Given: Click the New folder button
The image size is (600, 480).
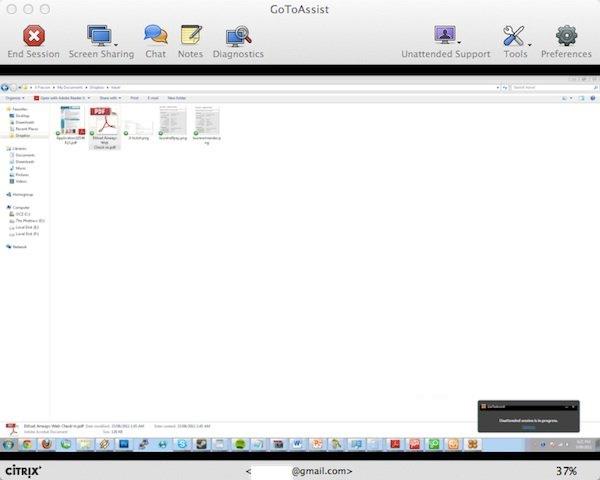Looking at the screenshot, I should coord(177,98).
